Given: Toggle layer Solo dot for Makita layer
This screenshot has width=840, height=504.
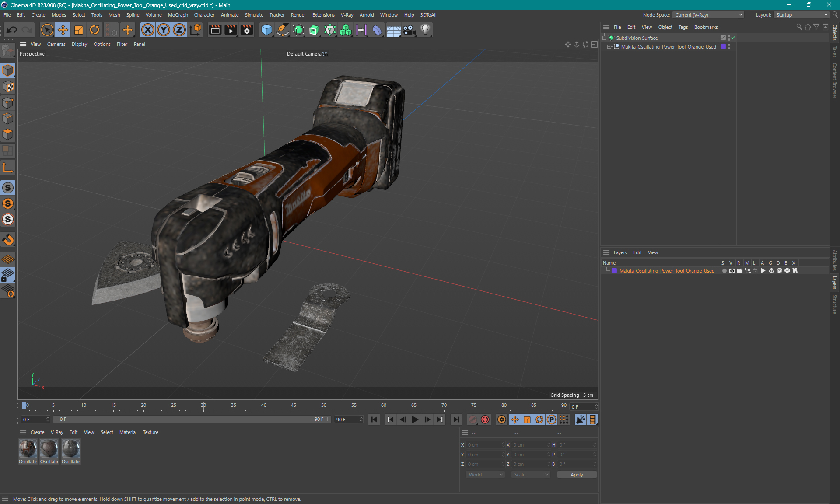Looking at the screenshot, I should (724, 271).
